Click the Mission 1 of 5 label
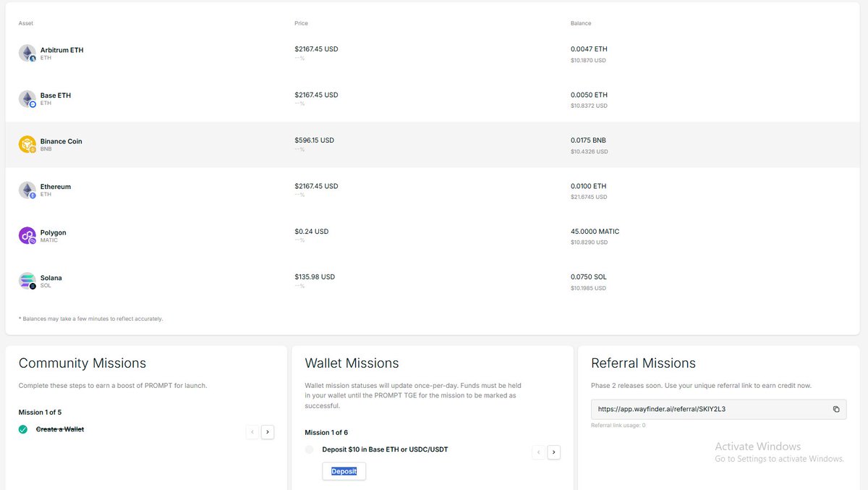868x490 pixels. 40,413
